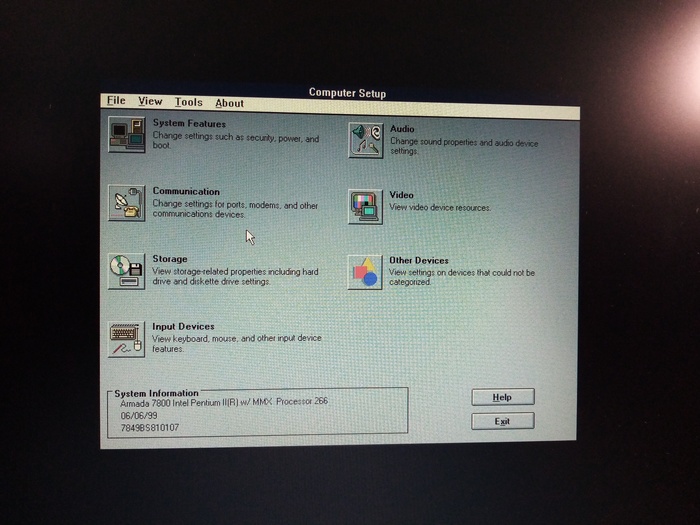Click the 'View video device resources' description

(x=440, y=208)
